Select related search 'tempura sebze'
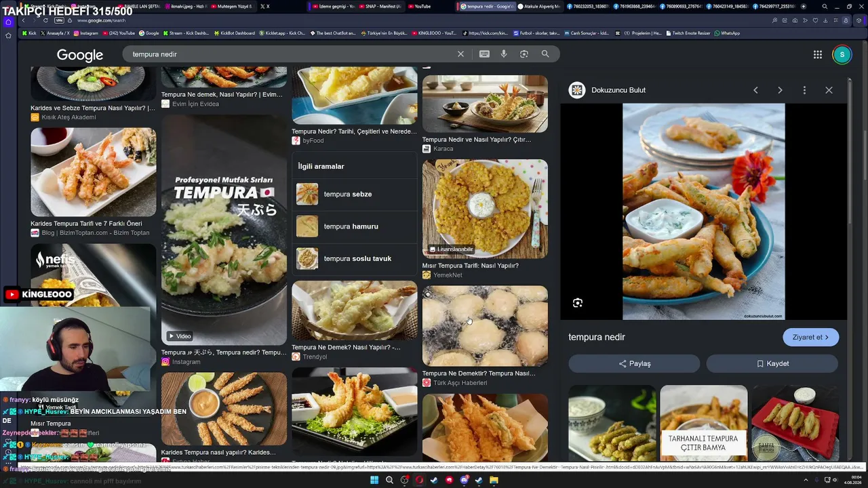Screen dimensions: 868x488 pyautogui.click(x=355, y=195)
